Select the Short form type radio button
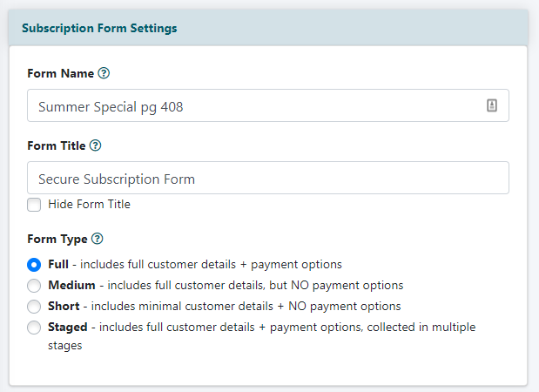 click(34, 307)
